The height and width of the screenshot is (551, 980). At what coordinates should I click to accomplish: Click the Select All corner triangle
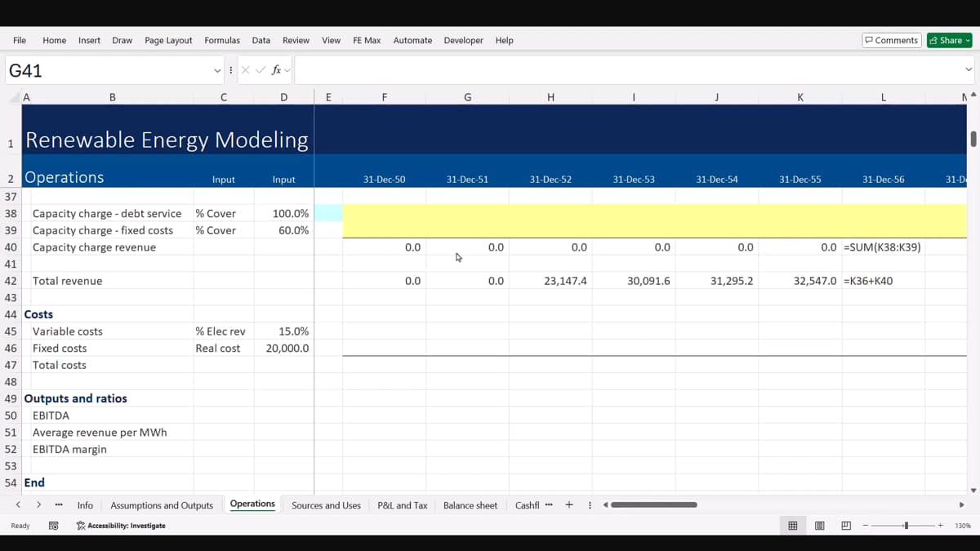(x=14, y=97)
